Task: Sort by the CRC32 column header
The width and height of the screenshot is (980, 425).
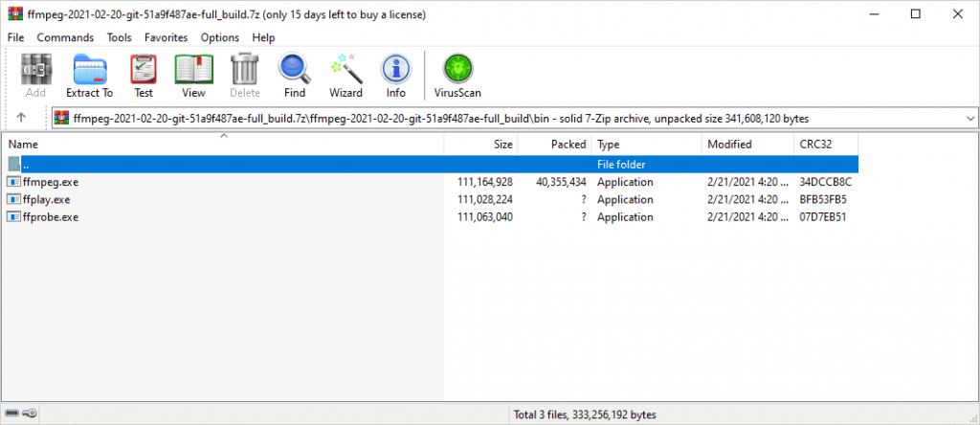Action: point(825,145)
